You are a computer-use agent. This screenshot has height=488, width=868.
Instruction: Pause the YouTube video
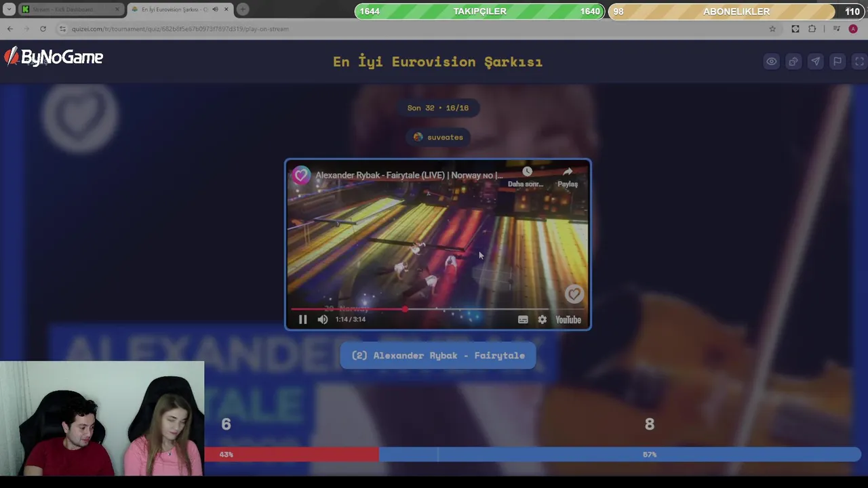tap(302, 319)
